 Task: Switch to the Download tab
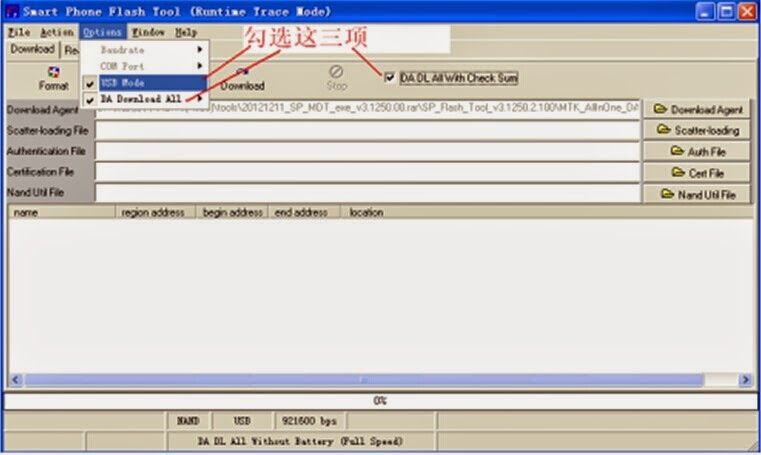tap(33, 49)
